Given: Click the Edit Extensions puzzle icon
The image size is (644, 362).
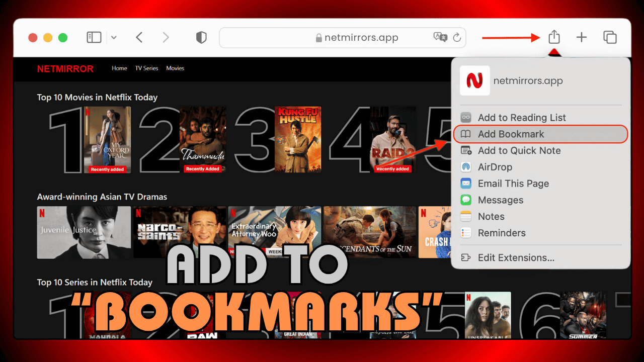Looking at the screenshot, I should (x=466, y=258).
